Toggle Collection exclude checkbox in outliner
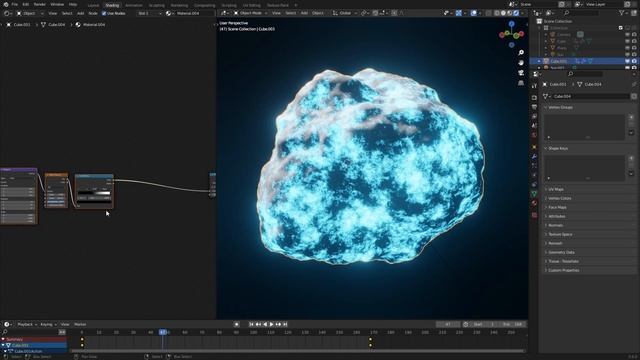The image size is (640, 360). tap(621, 28)
